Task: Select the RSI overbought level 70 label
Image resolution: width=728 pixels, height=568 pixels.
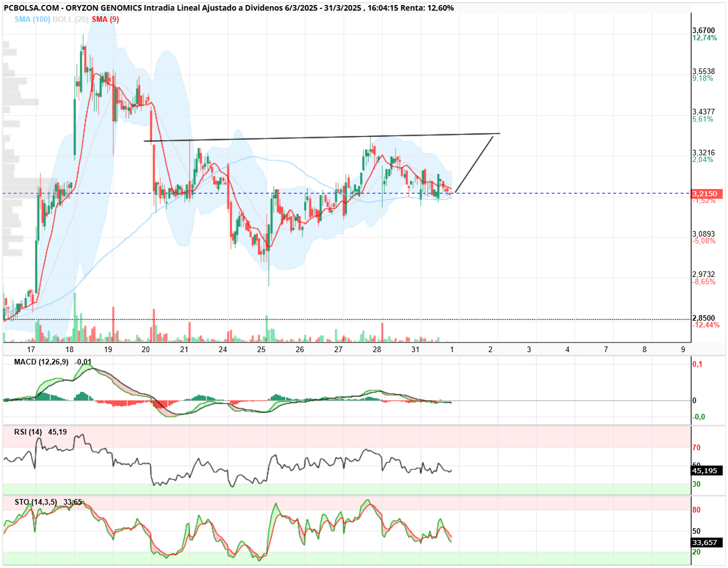Action: pos(696,447)
